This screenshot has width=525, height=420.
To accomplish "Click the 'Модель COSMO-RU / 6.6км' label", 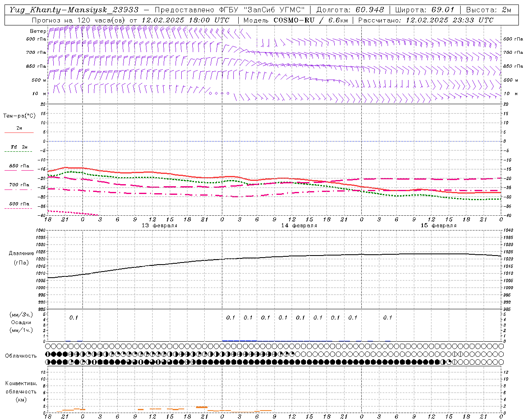I will [295, 20].
